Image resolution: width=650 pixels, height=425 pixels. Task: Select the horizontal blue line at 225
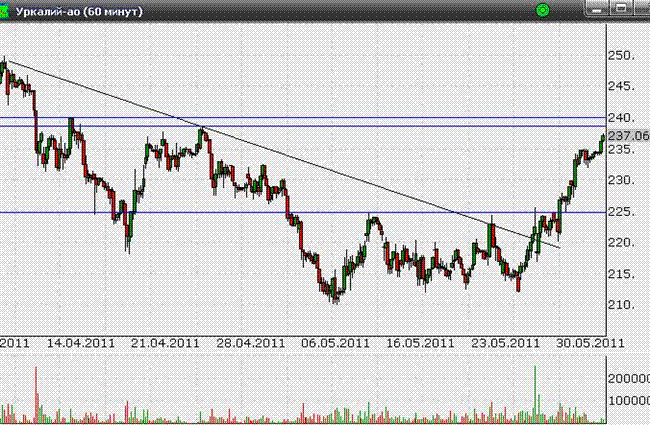click(303, 213)
